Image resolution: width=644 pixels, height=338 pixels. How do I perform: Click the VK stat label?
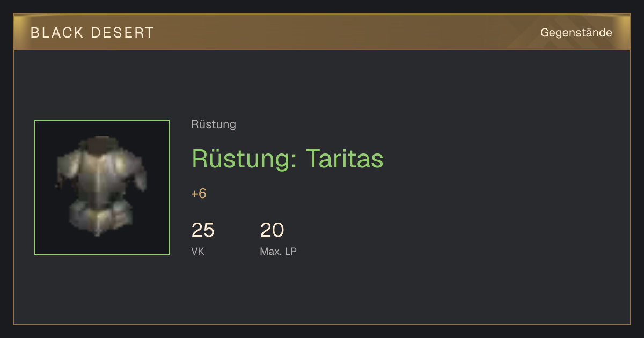pos(197,251)
